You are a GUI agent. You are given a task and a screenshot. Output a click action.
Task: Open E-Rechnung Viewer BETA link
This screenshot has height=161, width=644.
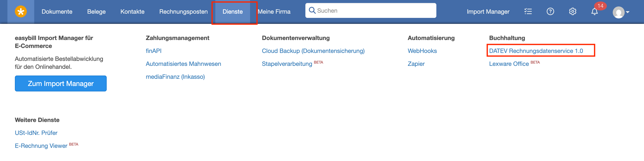[46, 146]
